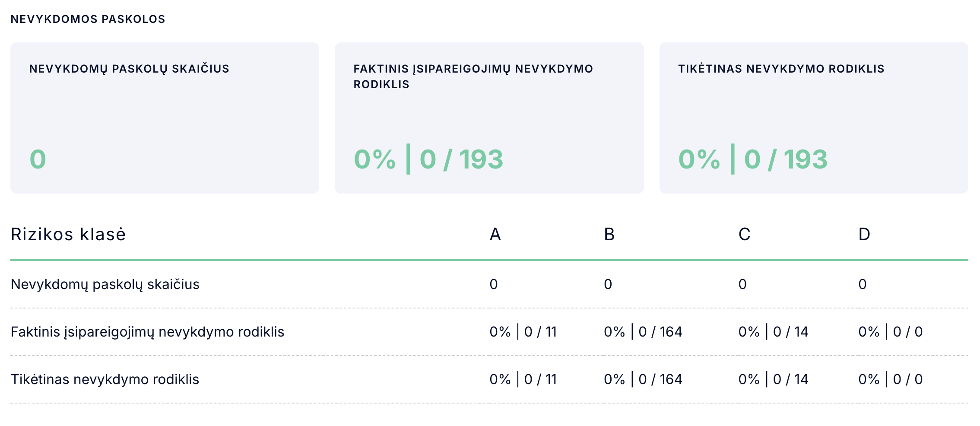
Task: Click TIKĖTINAS NEVYKDYMO RODIKLIS card title
Action: 781,69
